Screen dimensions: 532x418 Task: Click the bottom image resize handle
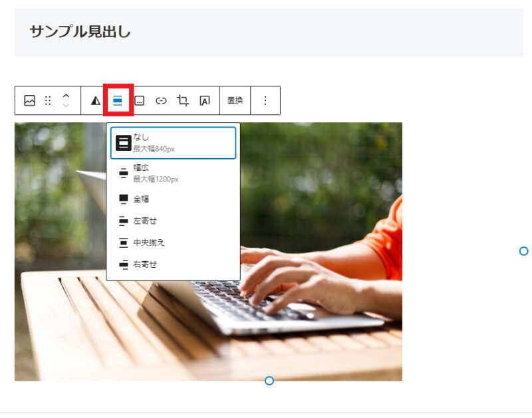[269, 381]
